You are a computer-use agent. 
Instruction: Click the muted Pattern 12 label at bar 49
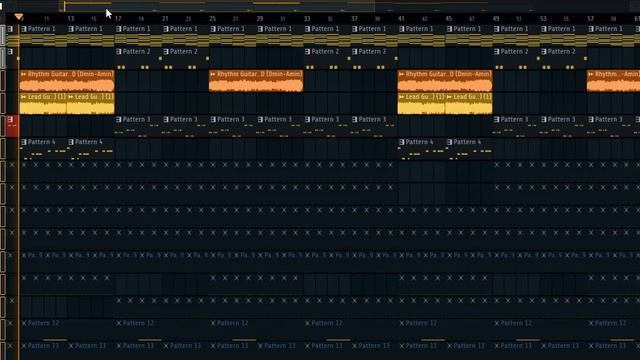pos(516,323)
